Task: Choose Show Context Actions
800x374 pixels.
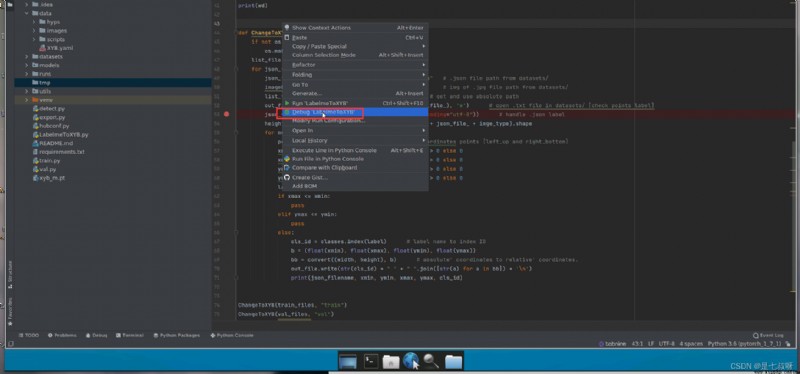Action: click(355, 28)
